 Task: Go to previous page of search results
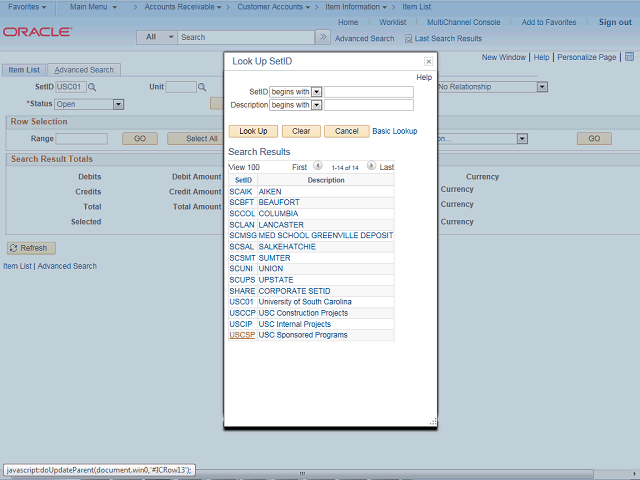point(318,167)
